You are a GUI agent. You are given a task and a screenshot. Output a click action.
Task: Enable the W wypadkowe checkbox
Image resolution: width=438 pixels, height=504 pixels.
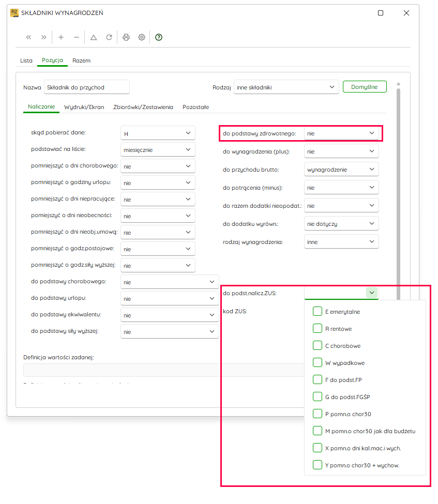pos(318,362)
